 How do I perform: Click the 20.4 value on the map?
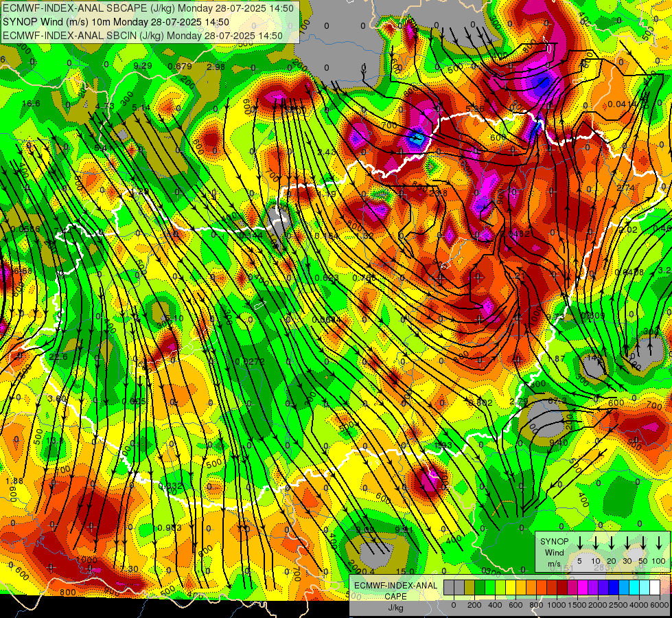[365, 571]
